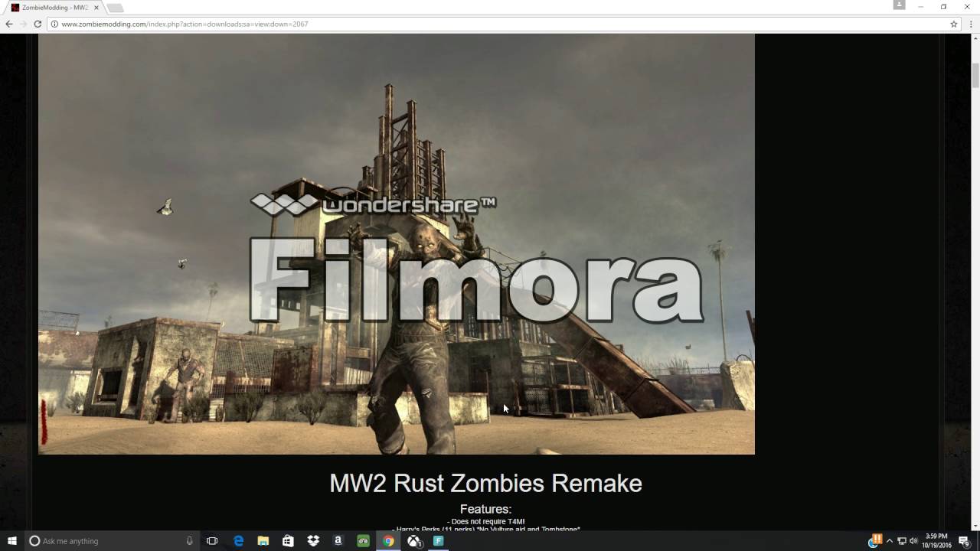Open the clock showing 3:59 PM

coord(936,541)
